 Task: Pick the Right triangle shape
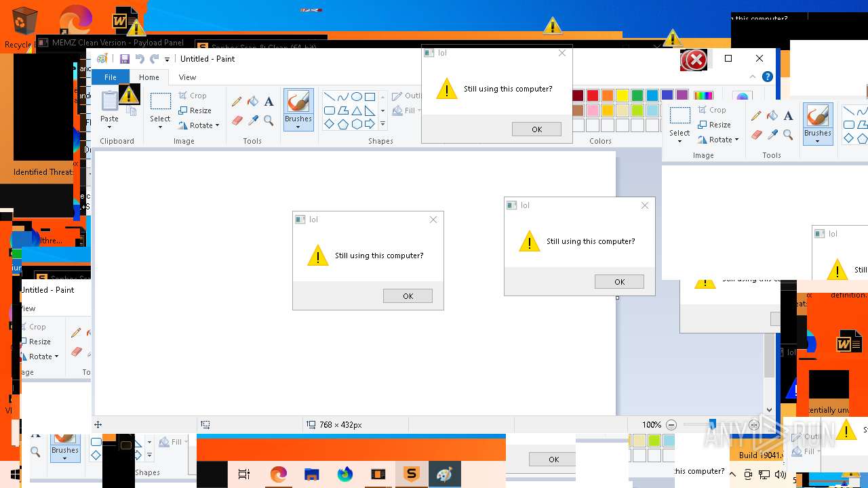click(370, 110)
